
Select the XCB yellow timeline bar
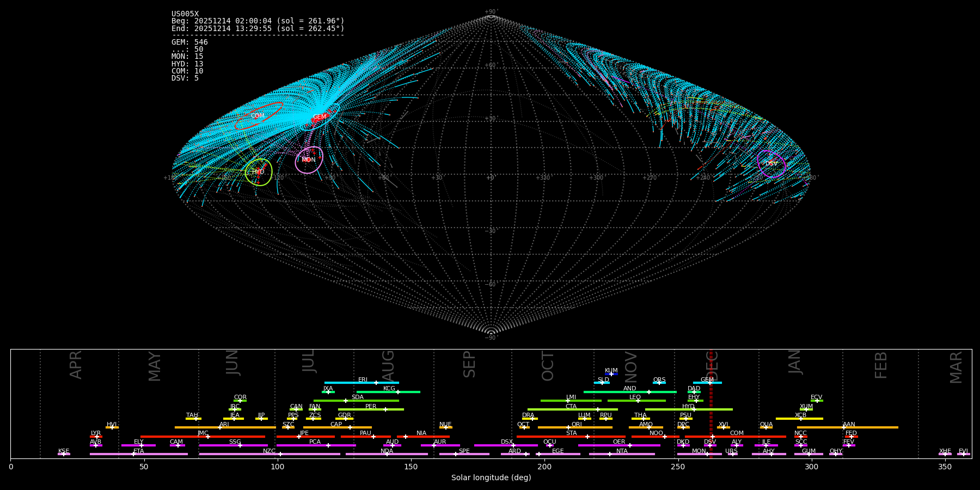[799, 419]
